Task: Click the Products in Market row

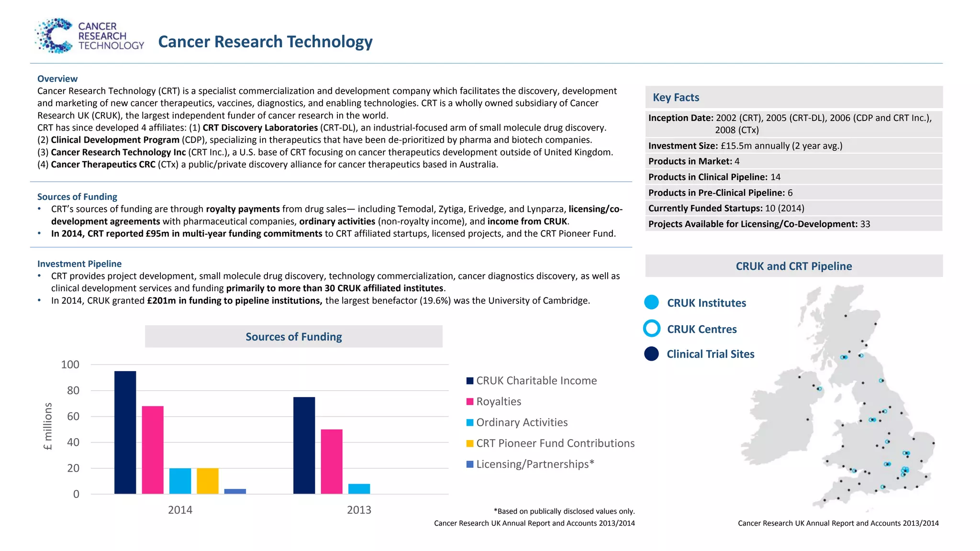Action: [x=694, y=161]
